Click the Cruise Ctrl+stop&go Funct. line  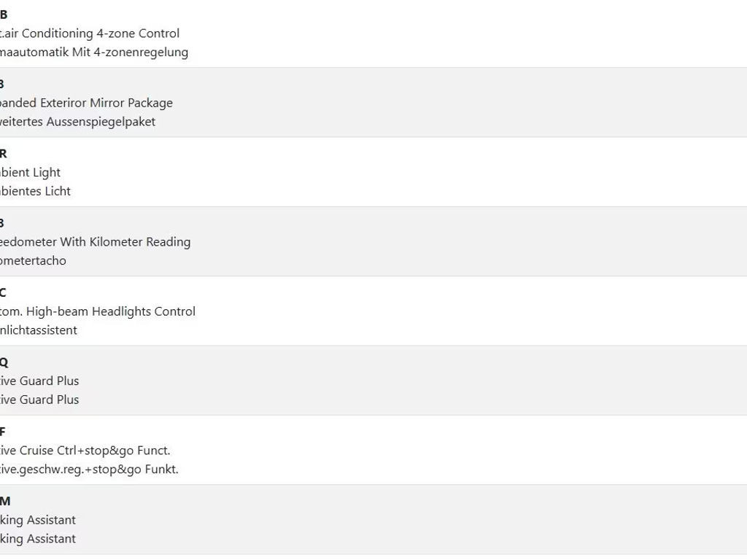(85, 451)
